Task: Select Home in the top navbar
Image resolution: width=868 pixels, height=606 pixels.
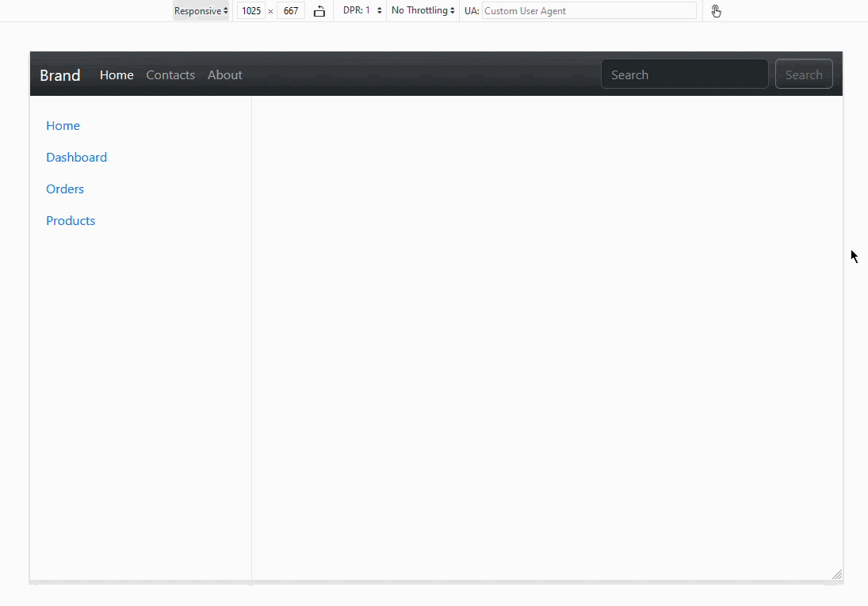Action: (x=117, y=74)
